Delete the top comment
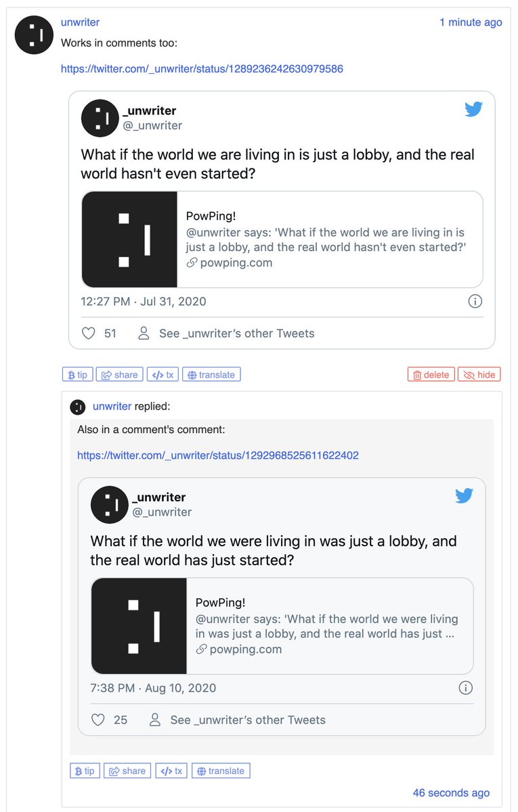 [431, 375]
